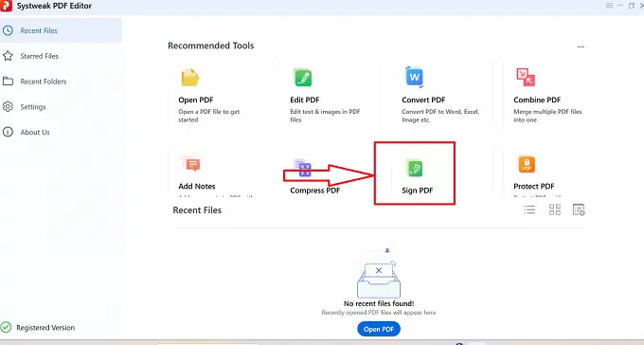Click the clock icon beside Recent Files
This screenshot has height=345, width=644.
pyautogui.click(x=8, y=30)
